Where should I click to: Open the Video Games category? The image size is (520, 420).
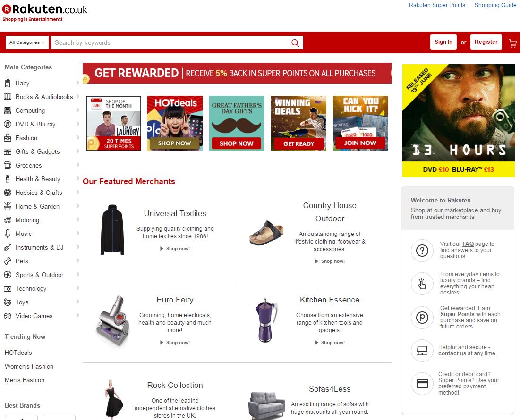tap(34, 316)
